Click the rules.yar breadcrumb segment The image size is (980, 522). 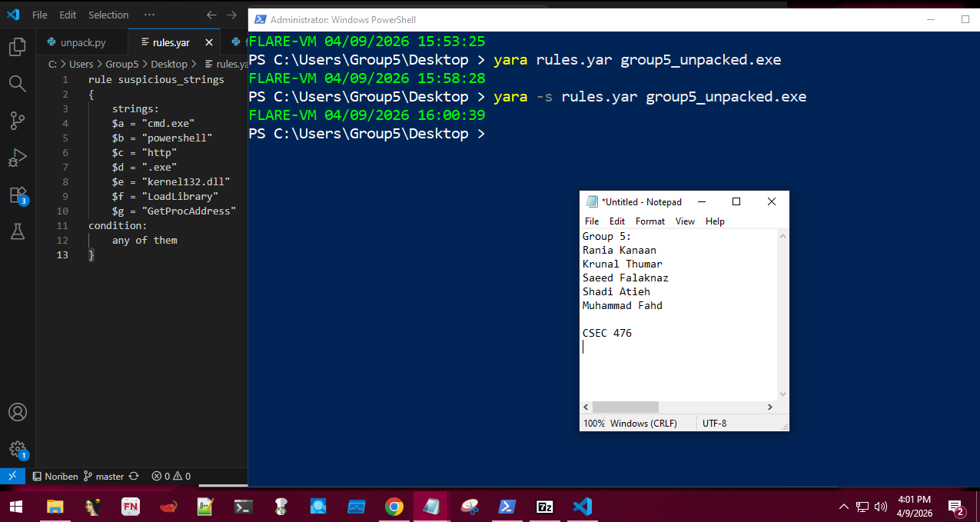[228, 64]
